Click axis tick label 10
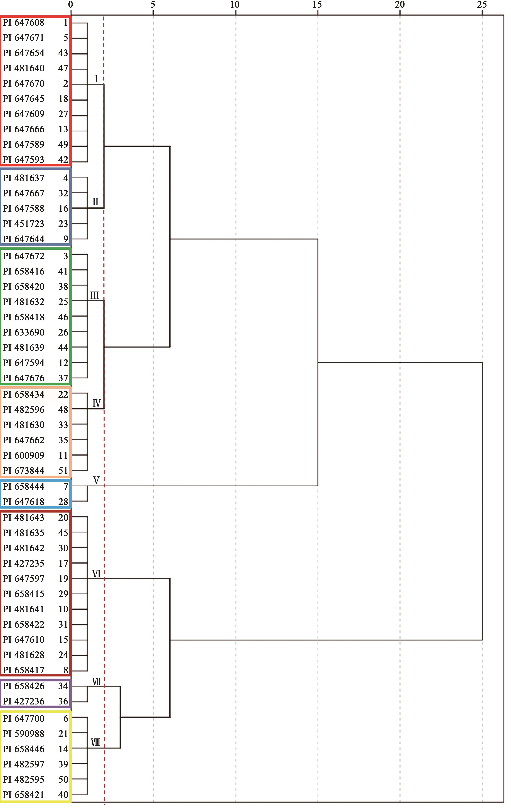Screen dimensions: 511x812 point(235,5)
